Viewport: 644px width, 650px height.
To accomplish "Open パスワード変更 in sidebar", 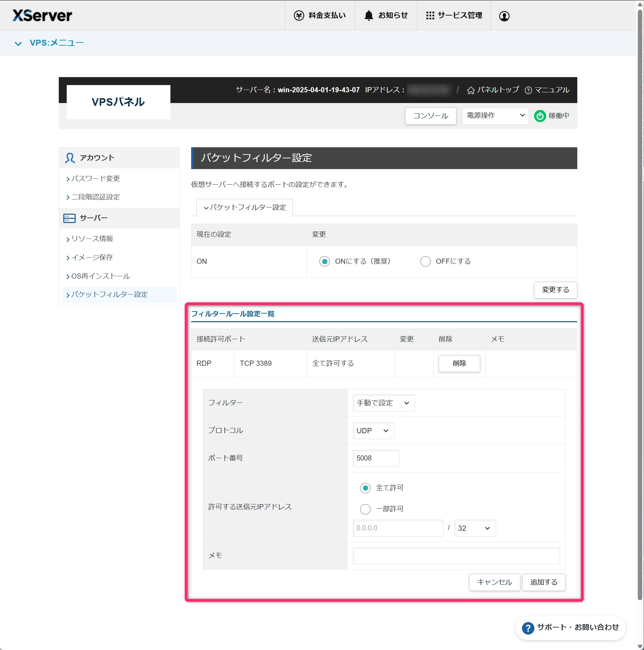I will pos(93,178).
